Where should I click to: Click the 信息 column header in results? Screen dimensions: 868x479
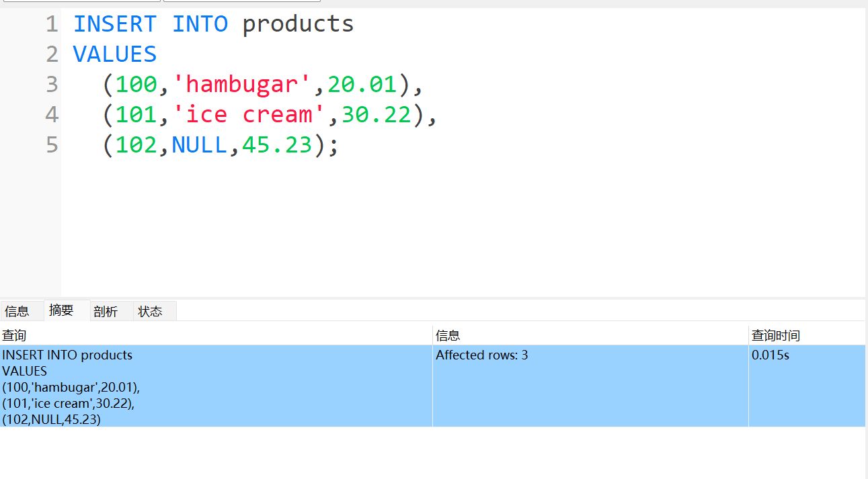[448, 335]
